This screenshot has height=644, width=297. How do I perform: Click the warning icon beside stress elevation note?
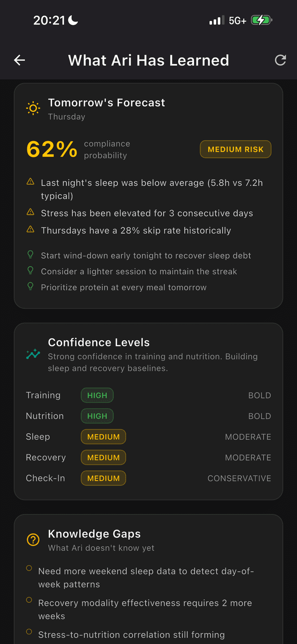[30, 212]
